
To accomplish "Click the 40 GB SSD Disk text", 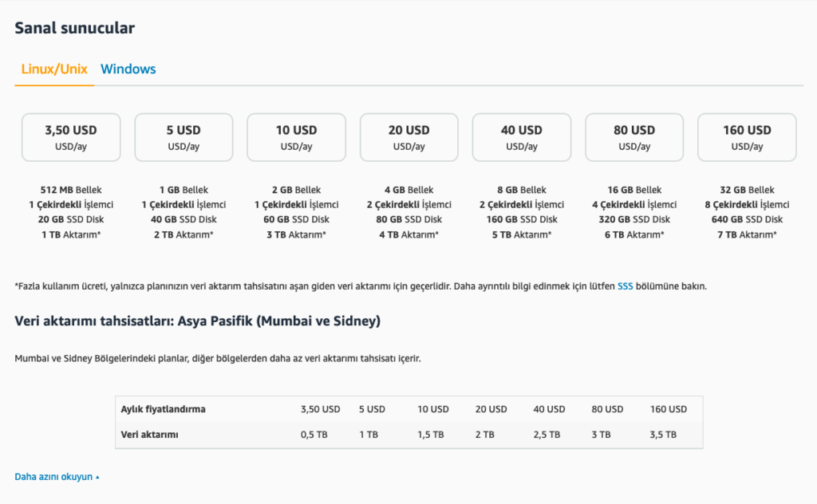I will 184,220.
